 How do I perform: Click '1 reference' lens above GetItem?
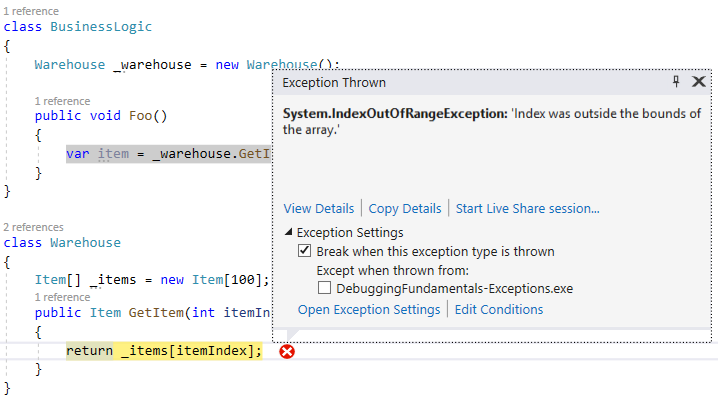[x=62, y=297]
